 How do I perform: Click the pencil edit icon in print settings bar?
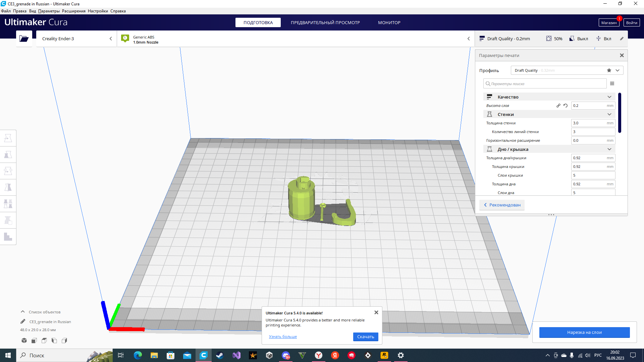[x=622, y=39]
